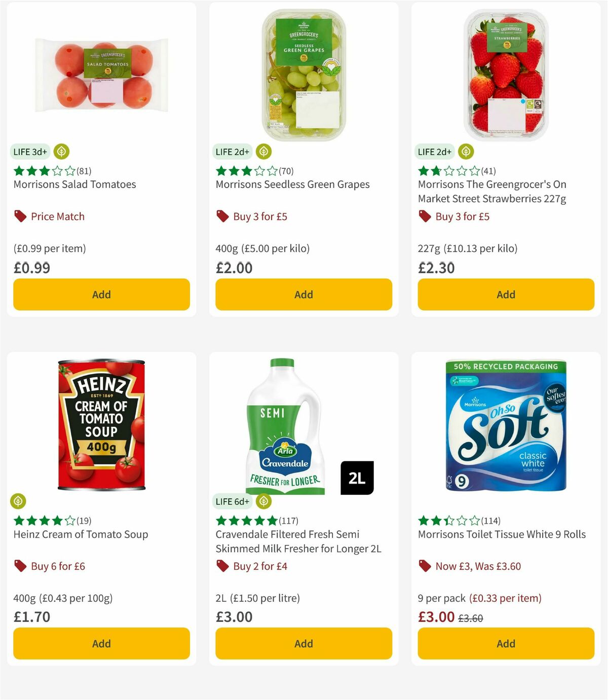Viewport: 608px width, 700px height.
Task: Click the leaf icon beside the Green Grapes LIFE badge
Action: [263, 151]
